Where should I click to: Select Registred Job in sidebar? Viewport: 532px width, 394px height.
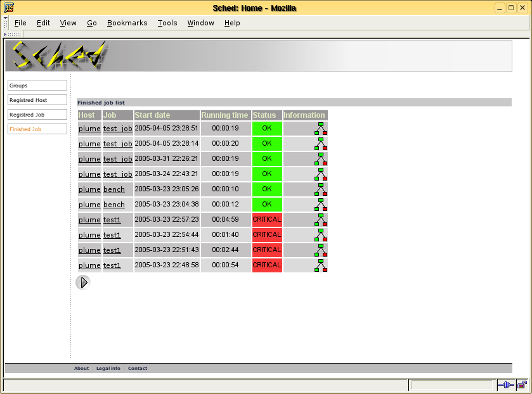tap(37, 115)
